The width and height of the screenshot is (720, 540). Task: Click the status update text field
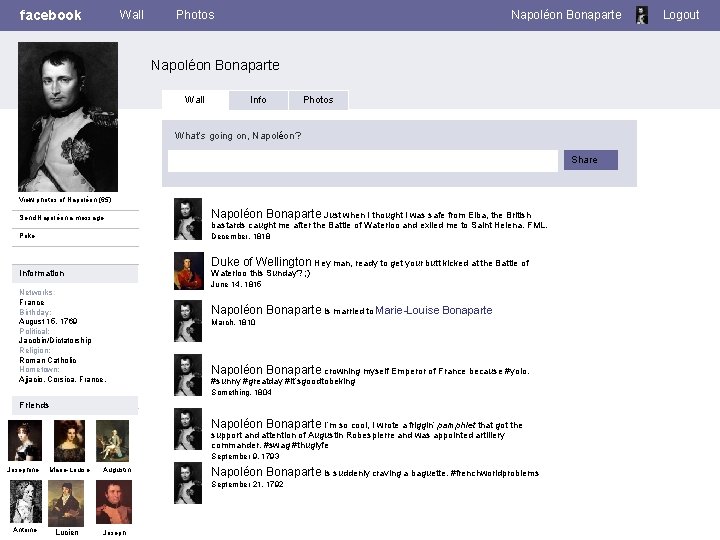363,161
